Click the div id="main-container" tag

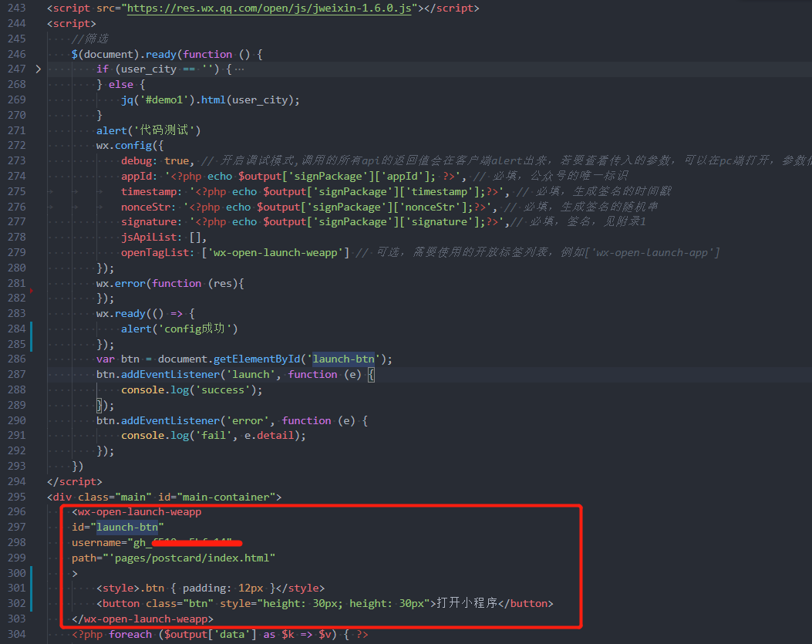pos(164,497)
